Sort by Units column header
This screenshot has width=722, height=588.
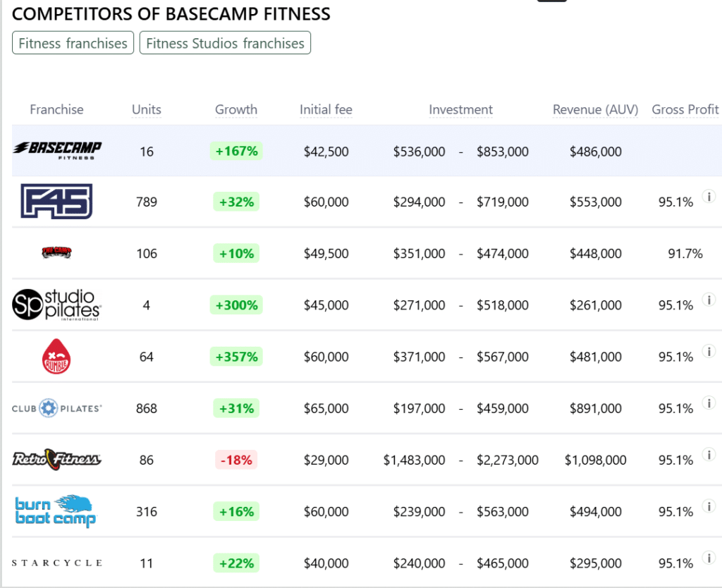click(x=147, y=109)
